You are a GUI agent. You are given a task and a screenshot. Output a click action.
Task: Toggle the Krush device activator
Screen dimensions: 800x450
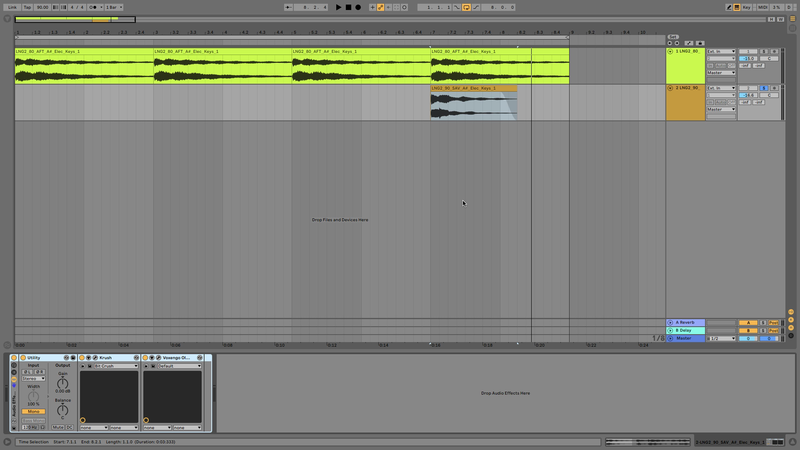(82, 358)
